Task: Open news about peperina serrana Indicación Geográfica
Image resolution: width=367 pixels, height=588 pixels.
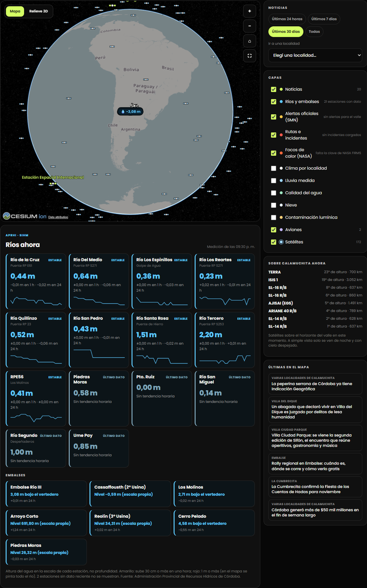Action: (x=315, y=384)
